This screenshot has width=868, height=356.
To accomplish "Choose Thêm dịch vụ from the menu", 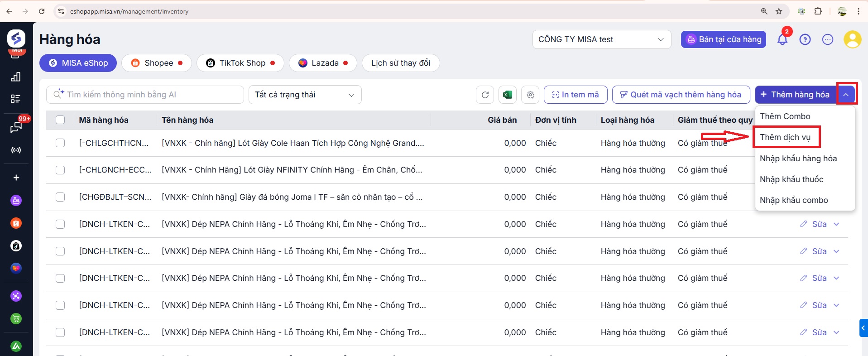I will (x=785, y=137).
